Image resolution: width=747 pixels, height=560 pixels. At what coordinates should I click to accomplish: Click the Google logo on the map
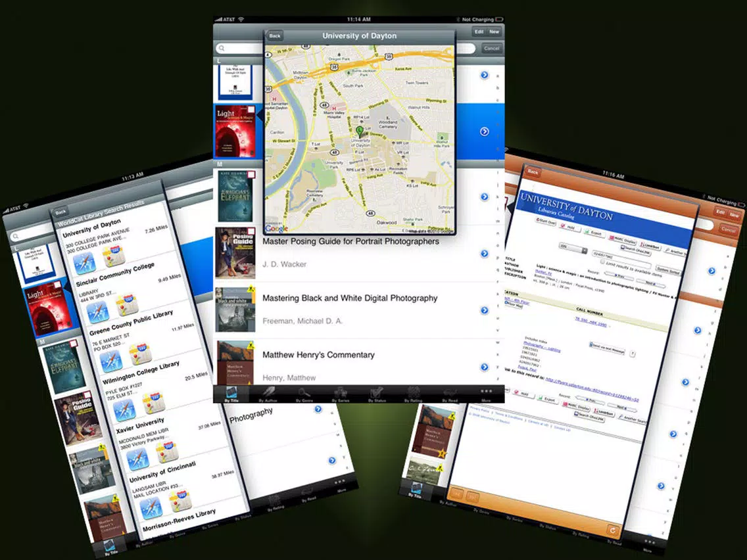tap(277, 229)
